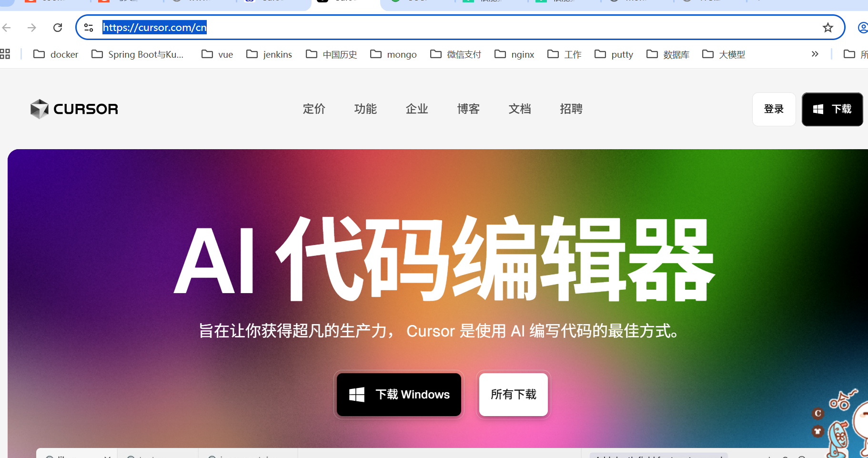
Task: Open 文档 in the site navigation
Action: (x=520, y=109)
